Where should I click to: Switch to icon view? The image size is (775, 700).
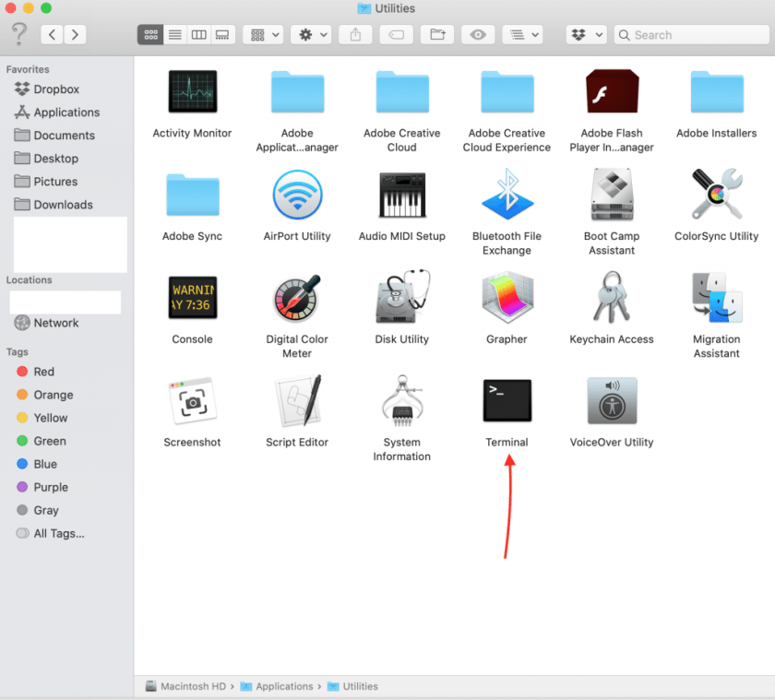click(150, 34)
